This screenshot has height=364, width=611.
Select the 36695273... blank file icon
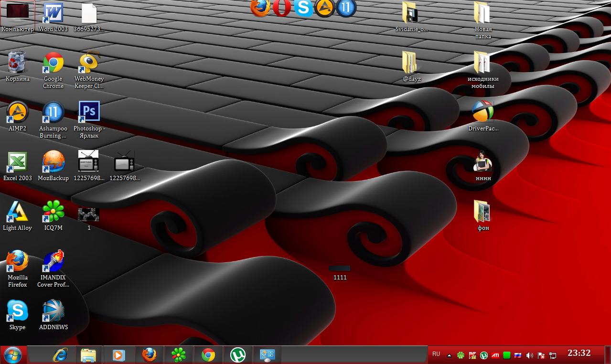[89, 17]
